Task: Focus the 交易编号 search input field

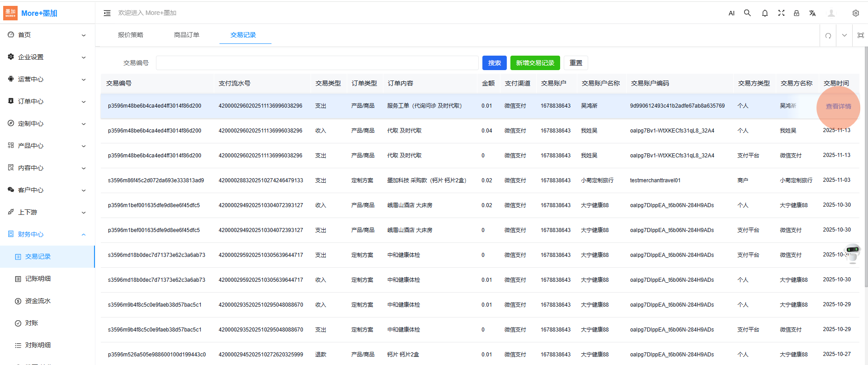Action: 316,63
